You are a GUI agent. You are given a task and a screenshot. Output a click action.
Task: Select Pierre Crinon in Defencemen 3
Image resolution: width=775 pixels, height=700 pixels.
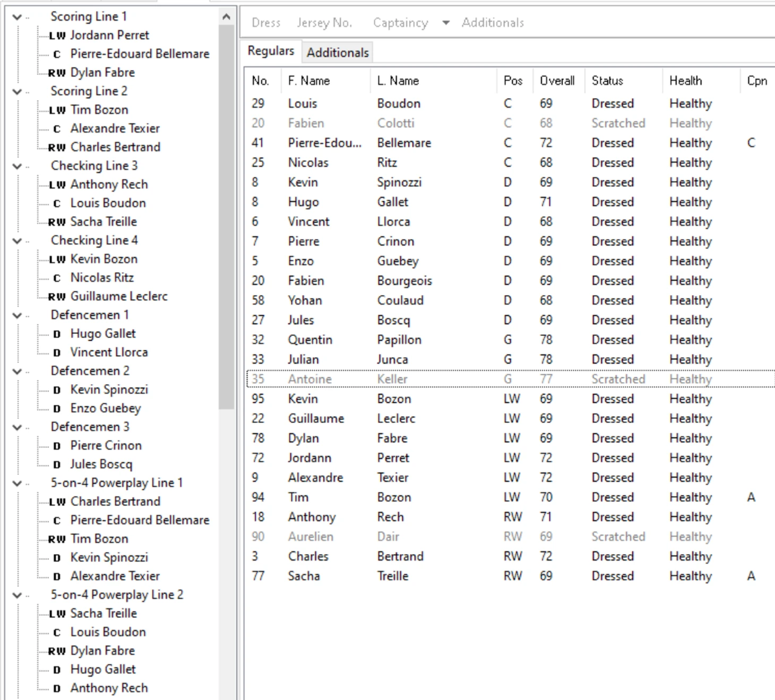tap(106, 446)
